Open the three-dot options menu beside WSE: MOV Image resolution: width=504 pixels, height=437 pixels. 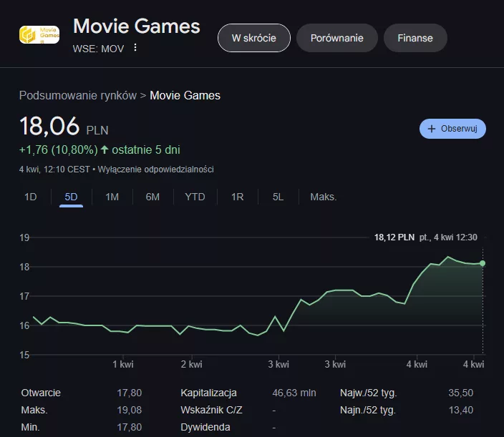click(x=135, y=48)
